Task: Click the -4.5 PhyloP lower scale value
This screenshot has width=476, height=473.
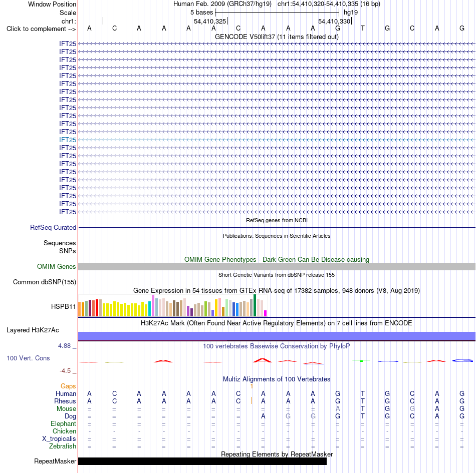Action: click(65, 371)
